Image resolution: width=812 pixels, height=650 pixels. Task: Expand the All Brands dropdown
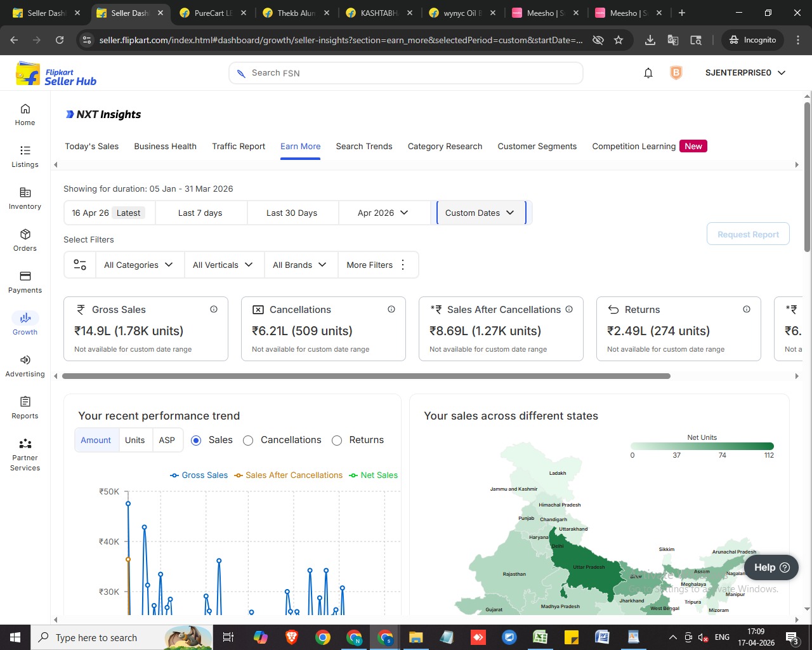pos(301,265)
